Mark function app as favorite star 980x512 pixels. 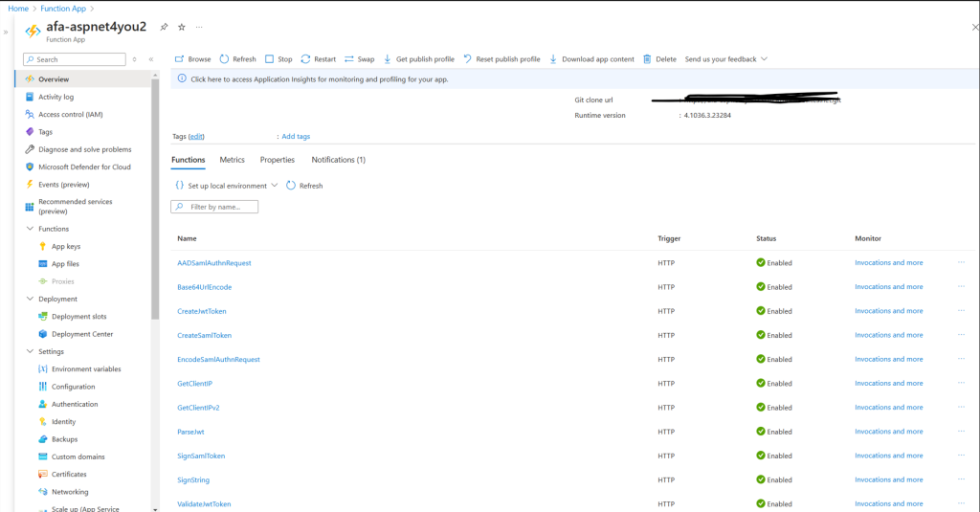182,27
